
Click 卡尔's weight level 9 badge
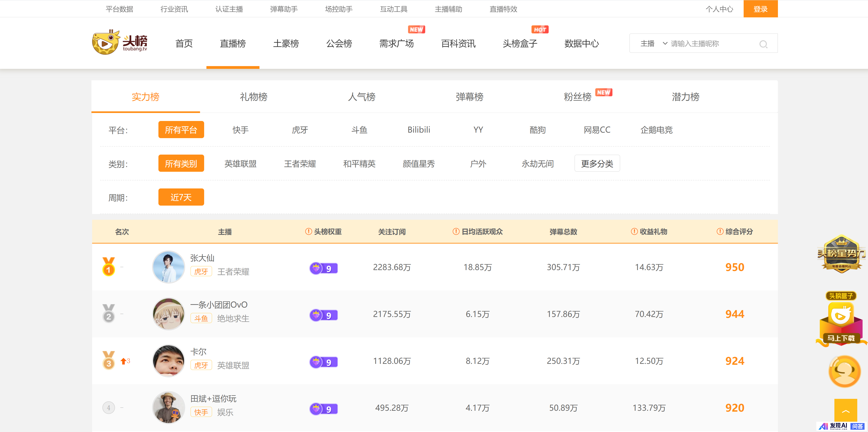pos(323,362)
